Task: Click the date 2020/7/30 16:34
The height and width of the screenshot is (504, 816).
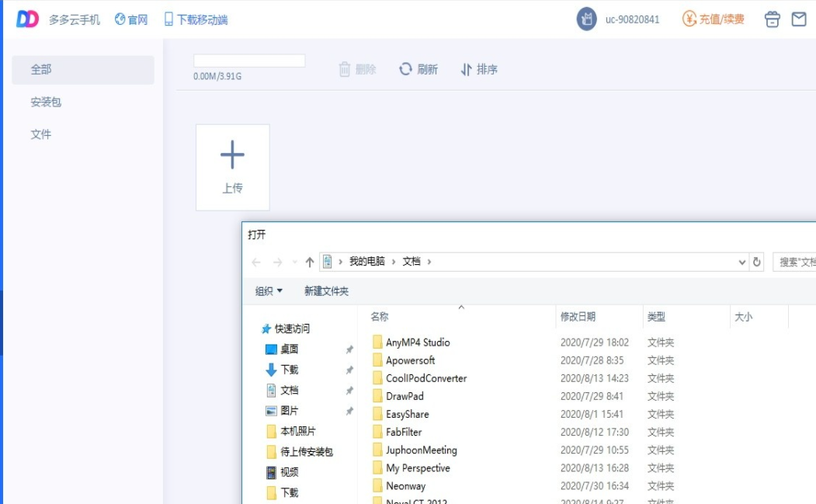Action: pyautogui.click(x=594, y=486)
